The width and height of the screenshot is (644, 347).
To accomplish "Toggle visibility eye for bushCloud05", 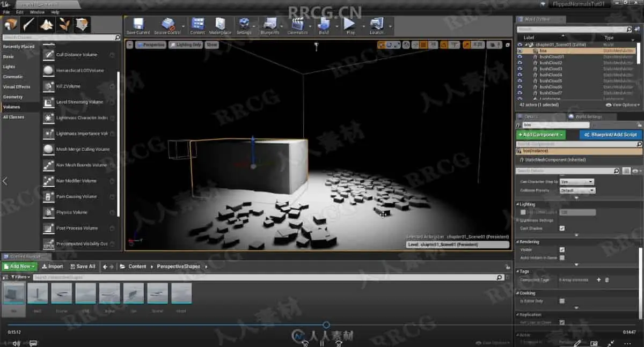I will pos(519,81).
